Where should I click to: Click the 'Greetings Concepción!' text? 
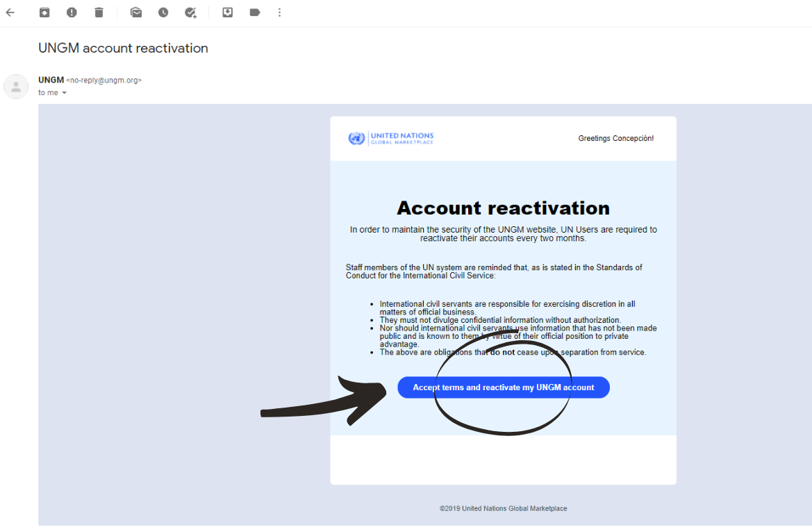tap(615, 138)
